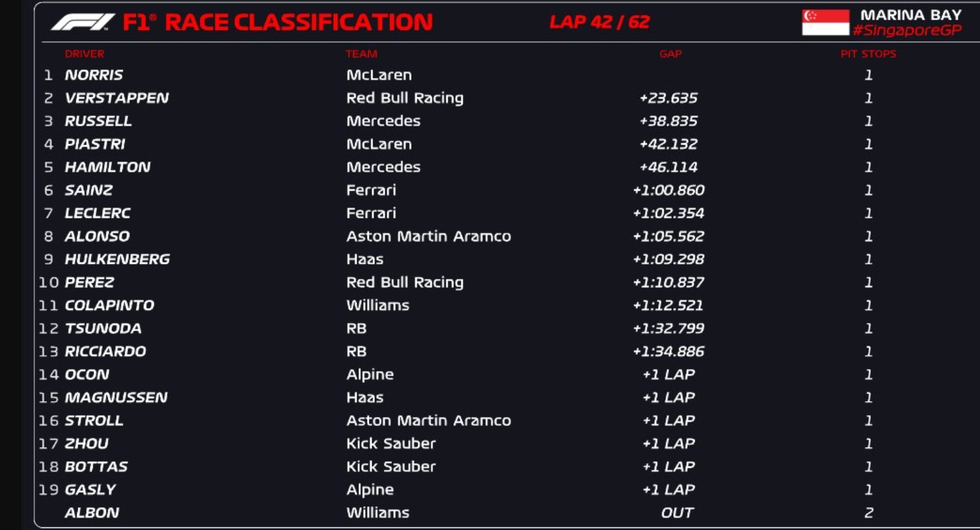Click Russell's gap value +38.835

coord(669,121)
